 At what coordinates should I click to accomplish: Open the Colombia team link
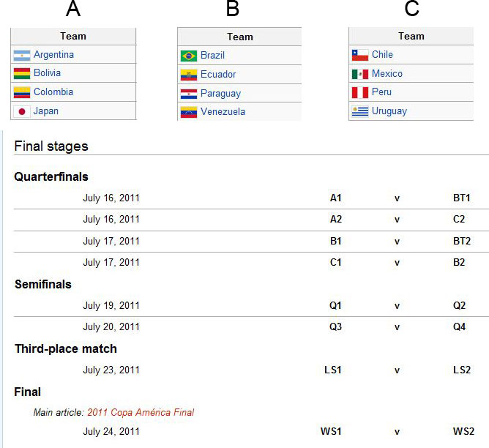tap(53, 92)
